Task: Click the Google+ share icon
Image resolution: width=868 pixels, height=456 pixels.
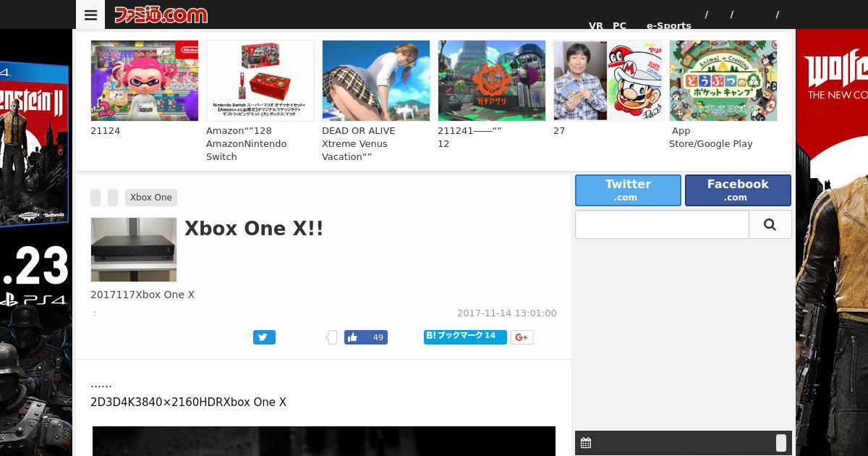Action: point(522,337)
